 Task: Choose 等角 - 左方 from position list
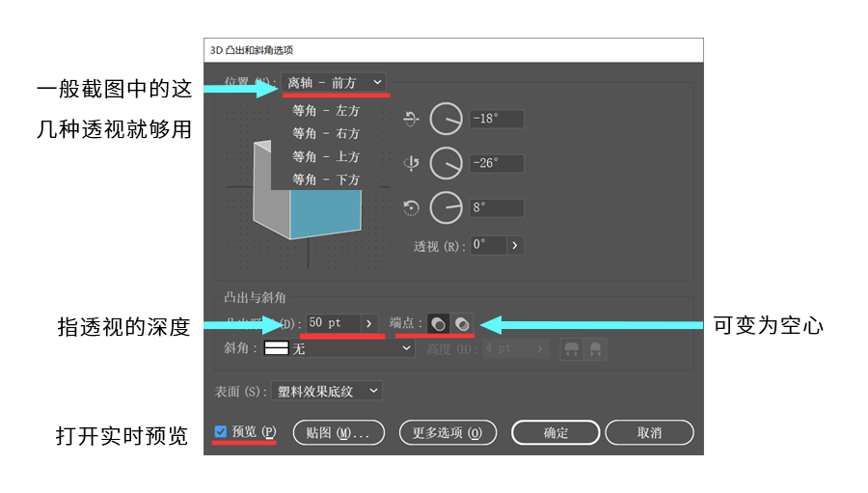[326, 111]
